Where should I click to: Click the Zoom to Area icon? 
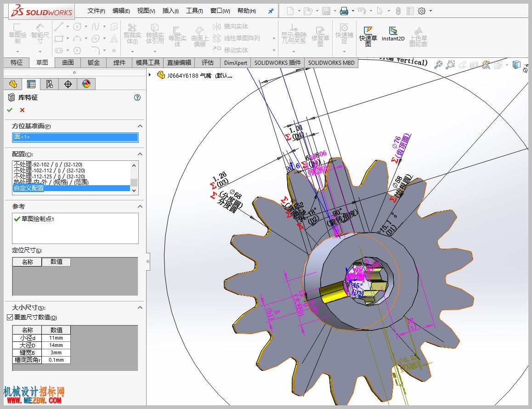point(450,64)
